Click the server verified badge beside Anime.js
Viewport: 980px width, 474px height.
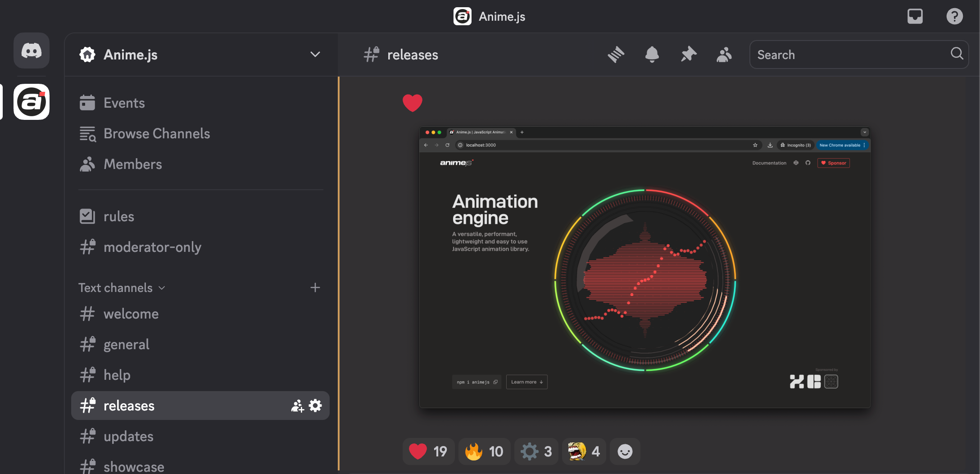coord(87,55)
